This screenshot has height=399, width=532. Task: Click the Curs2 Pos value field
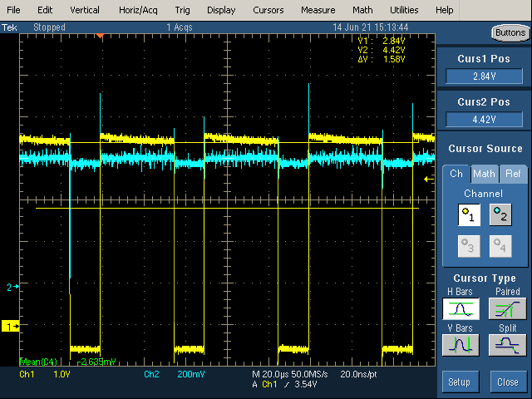pyautogui.click(x=484, y=120)
